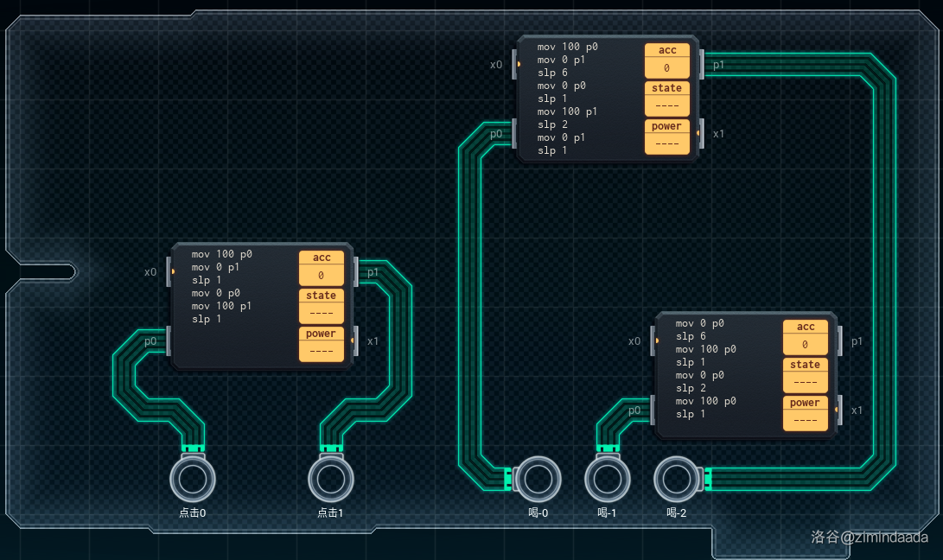Click the 点击0 connector port

click(x=192, y=479)
